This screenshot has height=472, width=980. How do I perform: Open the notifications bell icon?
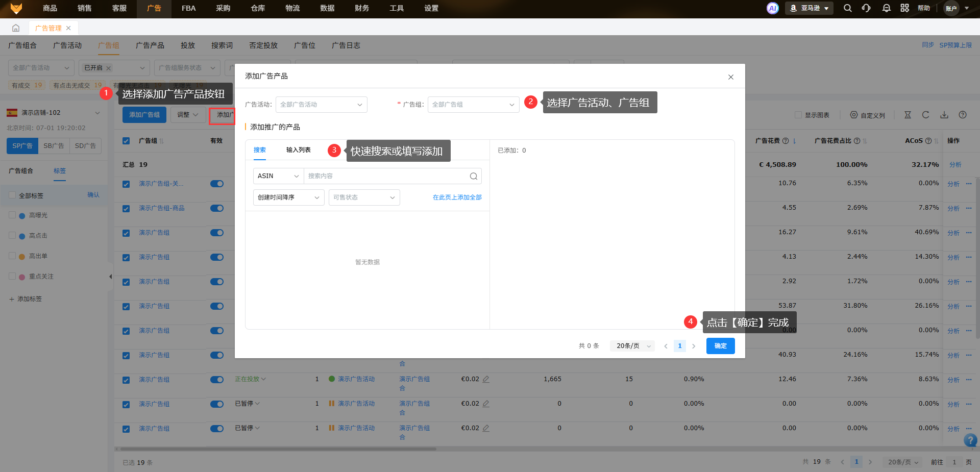[886, 8]
